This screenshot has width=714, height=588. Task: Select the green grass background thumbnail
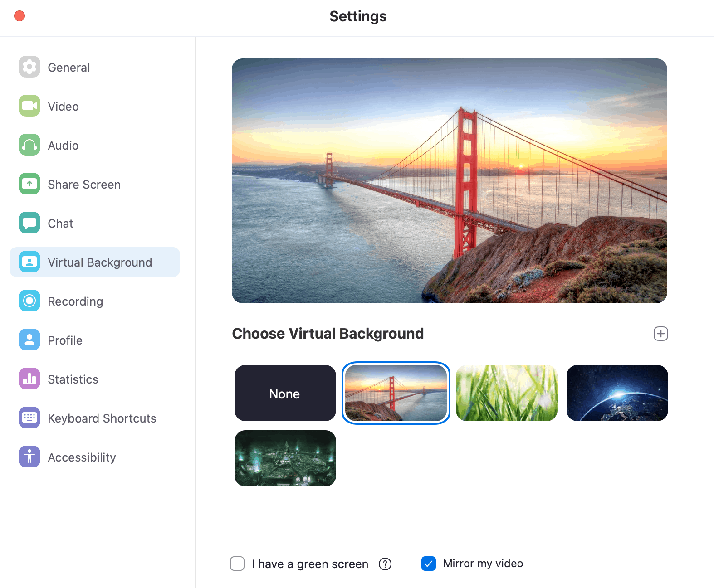tap(506, 393)
